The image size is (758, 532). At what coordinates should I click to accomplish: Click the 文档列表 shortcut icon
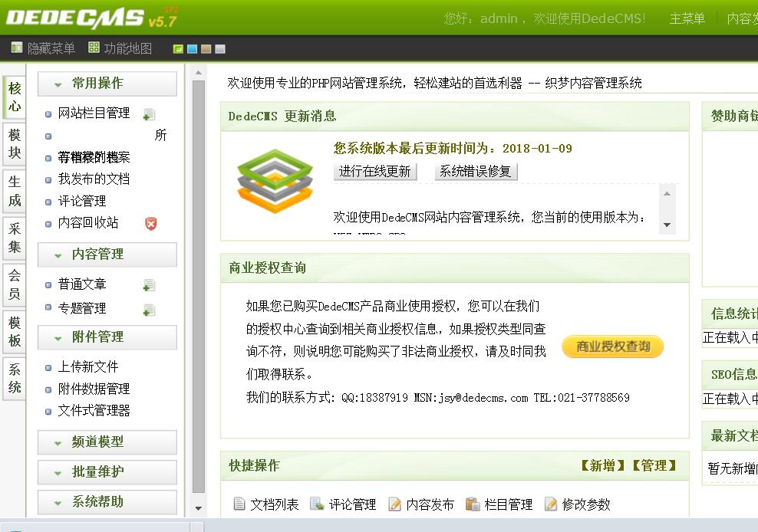(239, 504)
